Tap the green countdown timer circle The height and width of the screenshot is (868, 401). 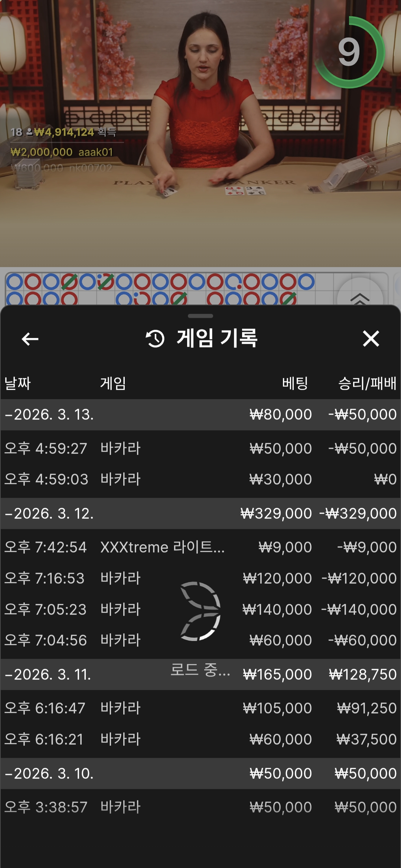349,52
